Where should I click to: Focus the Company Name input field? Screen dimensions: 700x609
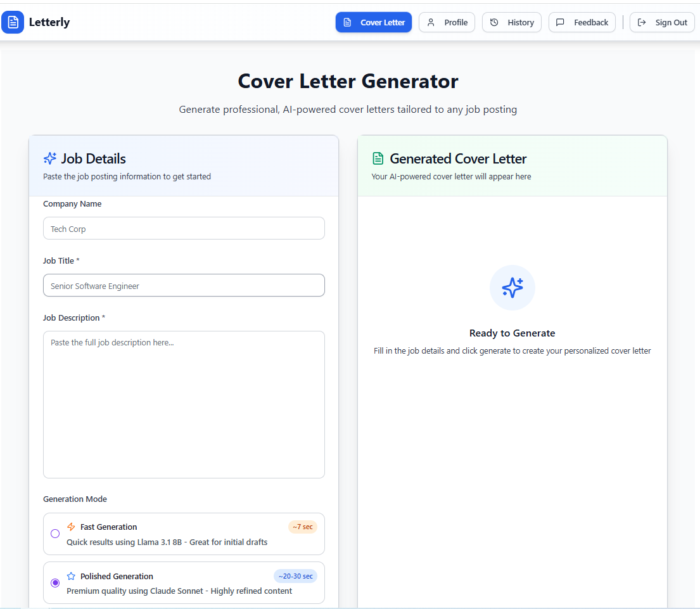(184, 228)
